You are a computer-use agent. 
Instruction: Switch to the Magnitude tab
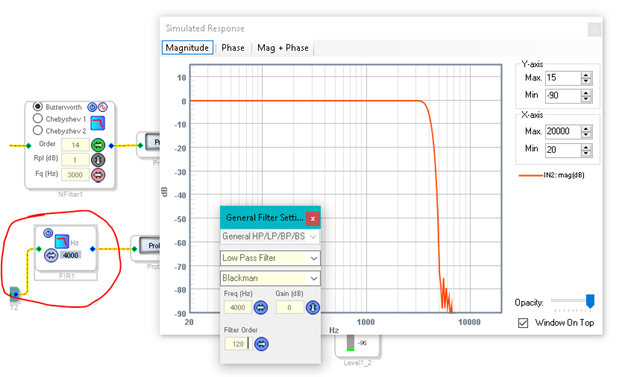[x=187, y=48]
